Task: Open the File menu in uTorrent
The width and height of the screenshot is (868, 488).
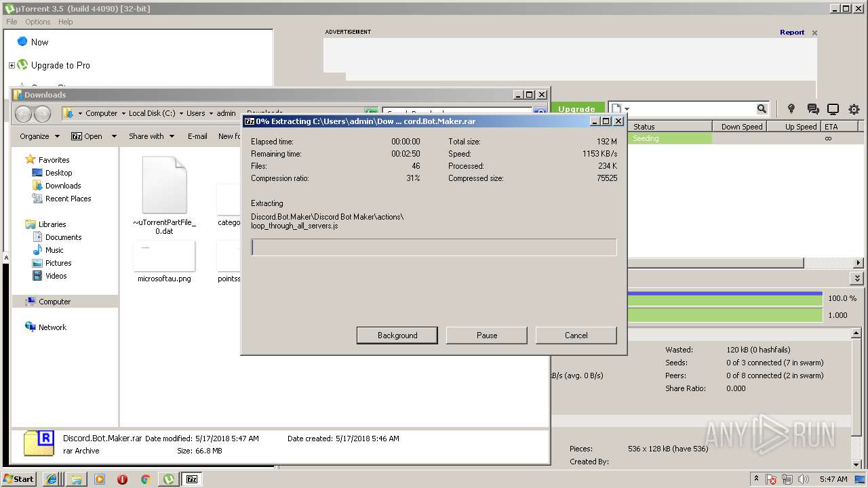Action: click(x=12, y=22)
